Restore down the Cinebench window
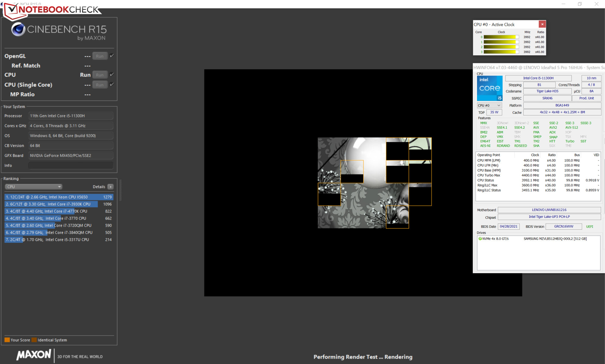 (x=579, y=4)
